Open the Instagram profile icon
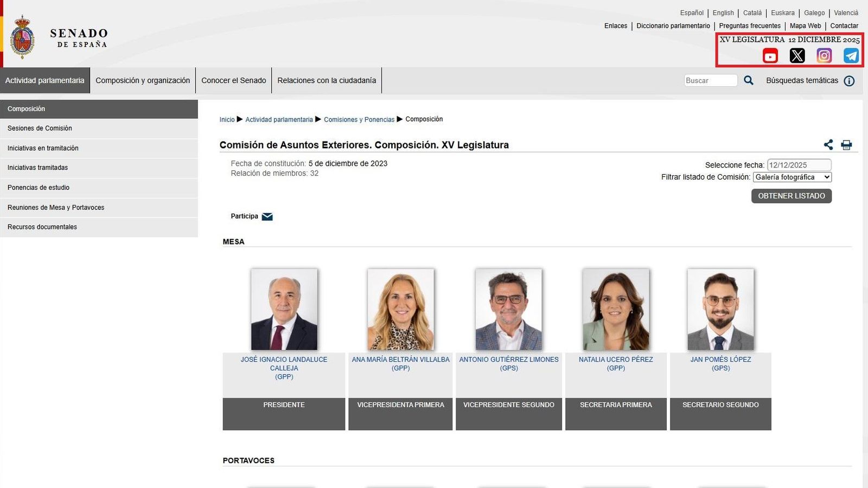The width and height of the screenshot is (868, 488). (x=824, y=55)
